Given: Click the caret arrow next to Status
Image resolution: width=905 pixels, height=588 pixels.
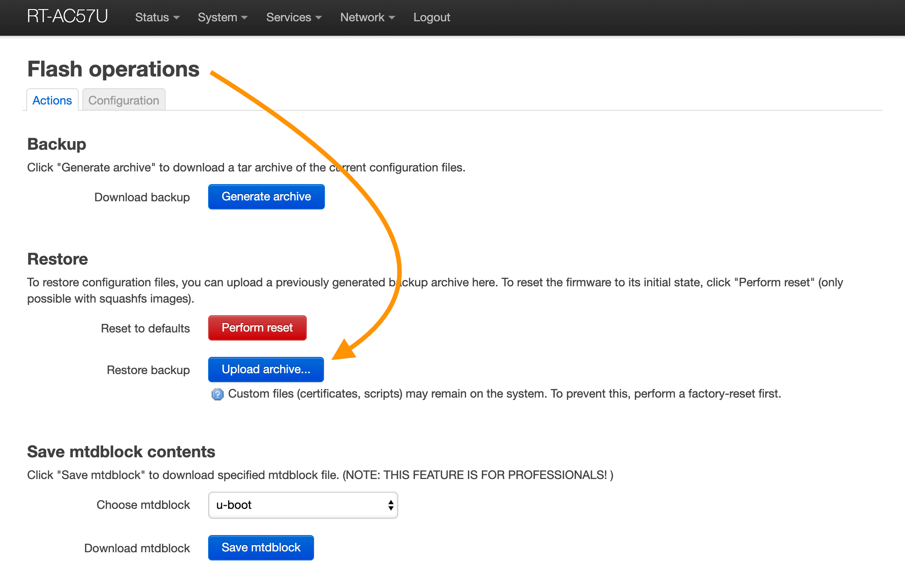Looking at the screenshot, I should (x=176, y=18).
